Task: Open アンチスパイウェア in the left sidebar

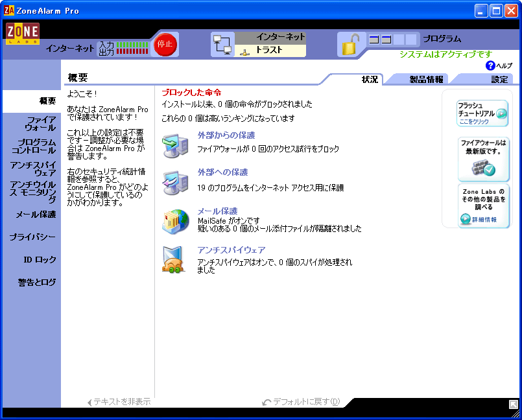Action: pos(33,169)
